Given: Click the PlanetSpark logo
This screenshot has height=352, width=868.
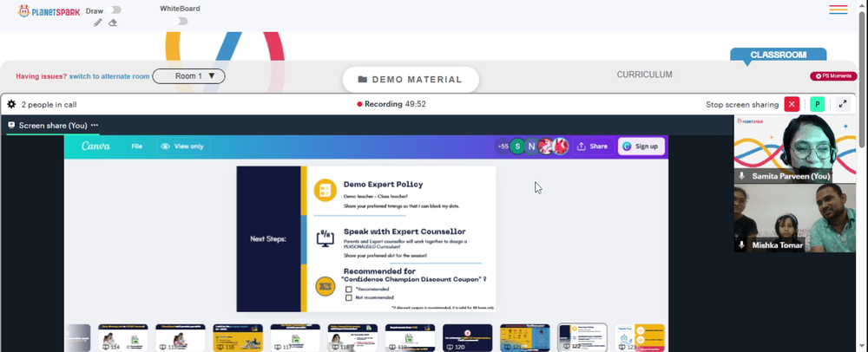Looking at the screenshot, I should (x=49, y=11).
